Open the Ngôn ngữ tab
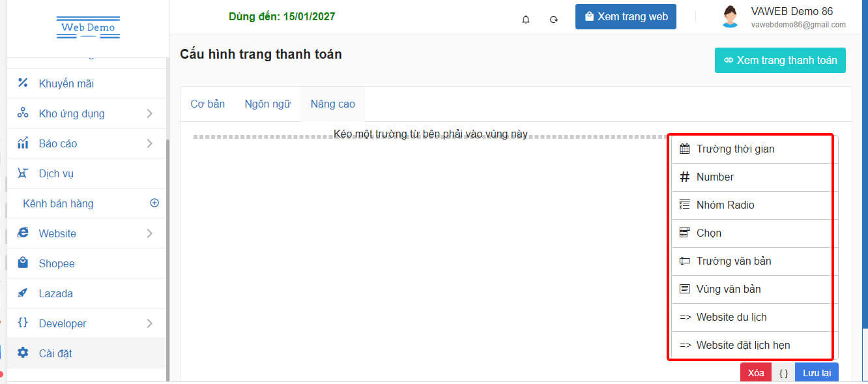The width and height of the screenshot is (868, 384). click(x=267, y=104)
